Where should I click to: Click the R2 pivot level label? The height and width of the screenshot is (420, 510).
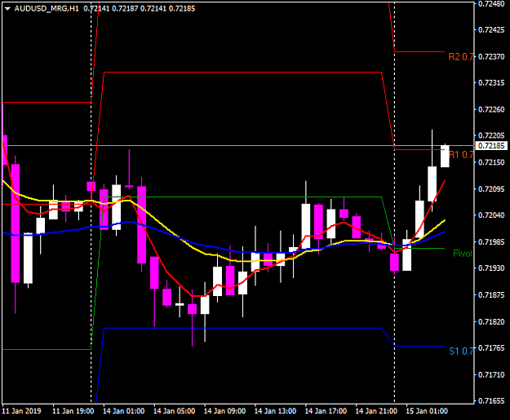460,57
